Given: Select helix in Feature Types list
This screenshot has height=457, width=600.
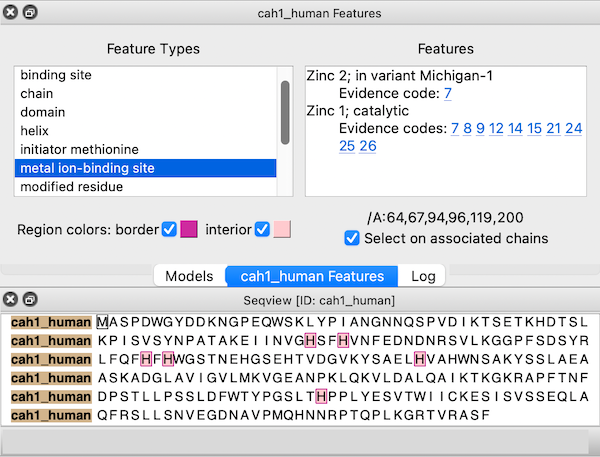Looking at the screenshot, I should (36, 131).
